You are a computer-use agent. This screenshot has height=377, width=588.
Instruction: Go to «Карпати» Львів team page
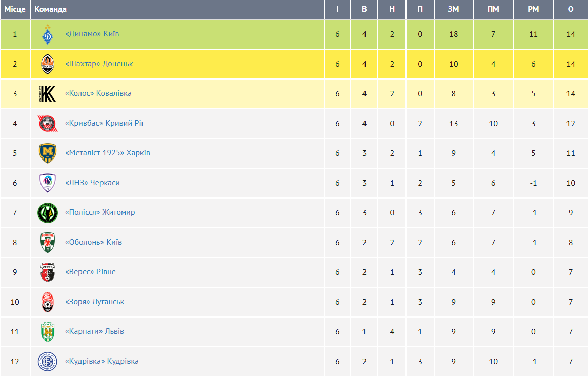(95, 331)
